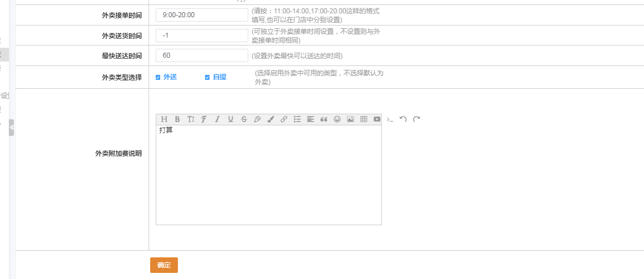Uncheck the 外送 delivery type checkbox
The image size is (644, 279).
point(158,77)
